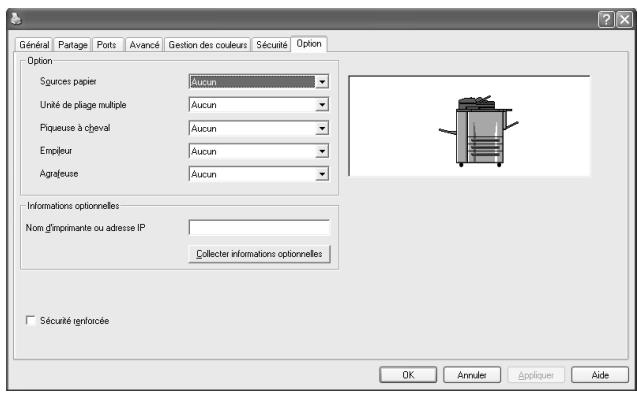Image resolution: width=637 pixels, height=393 pixels.
Task: Click the Nom d'imprimante ou adresse IP label
Action: 85,228
